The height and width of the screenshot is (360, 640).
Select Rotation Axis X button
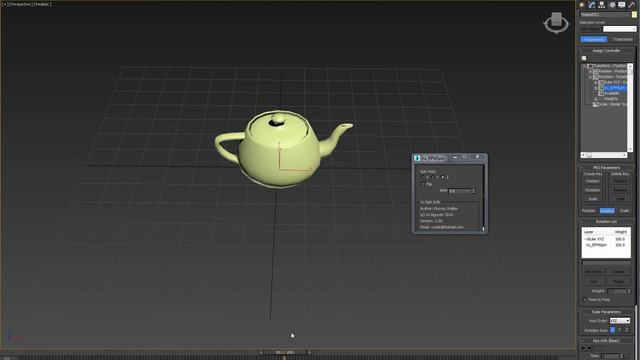[612, 330]
